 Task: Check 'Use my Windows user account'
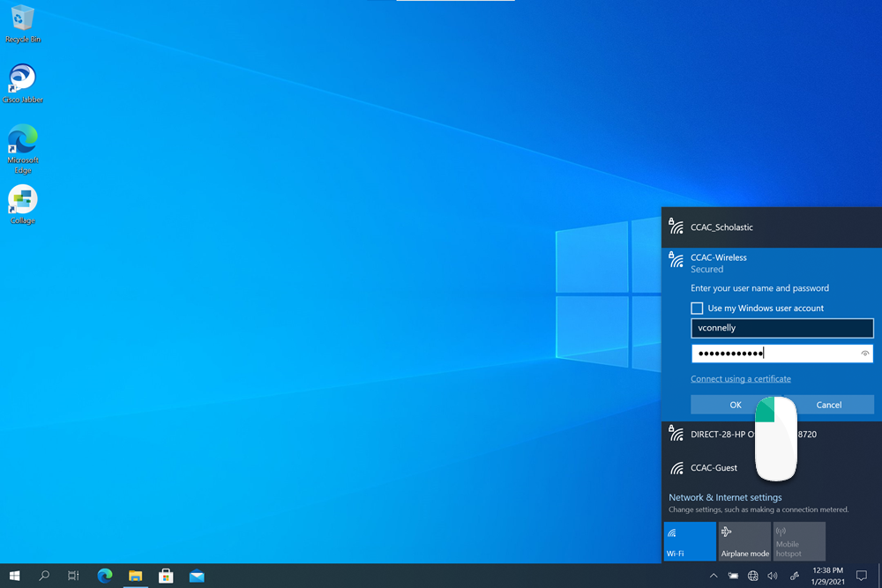[697, 308]
